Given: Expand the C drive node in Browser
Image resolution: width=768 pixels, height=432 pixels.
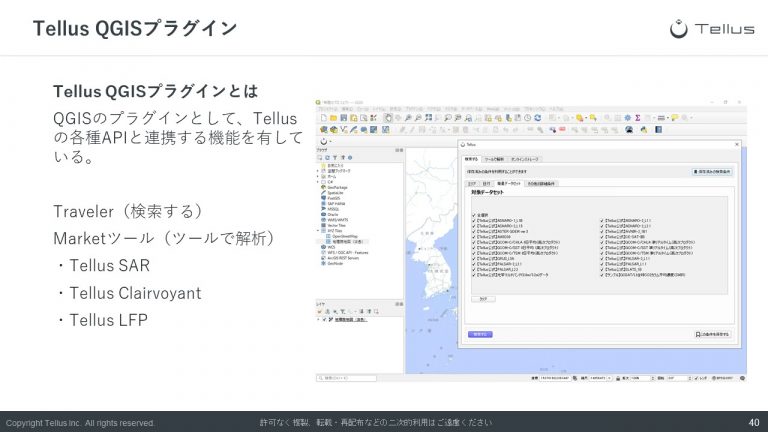Looking at the screenshot, I should tap(317, 182).
